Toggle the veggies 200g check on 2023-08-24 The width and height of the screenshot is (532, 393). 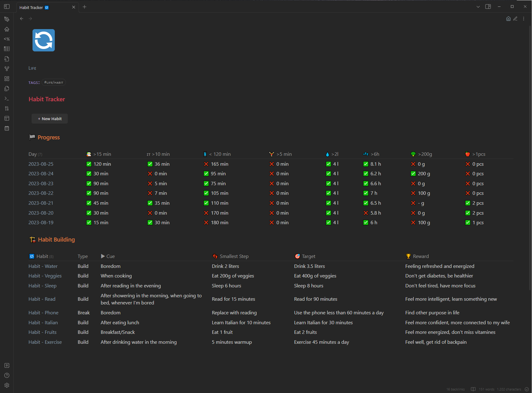pos(413,173)
